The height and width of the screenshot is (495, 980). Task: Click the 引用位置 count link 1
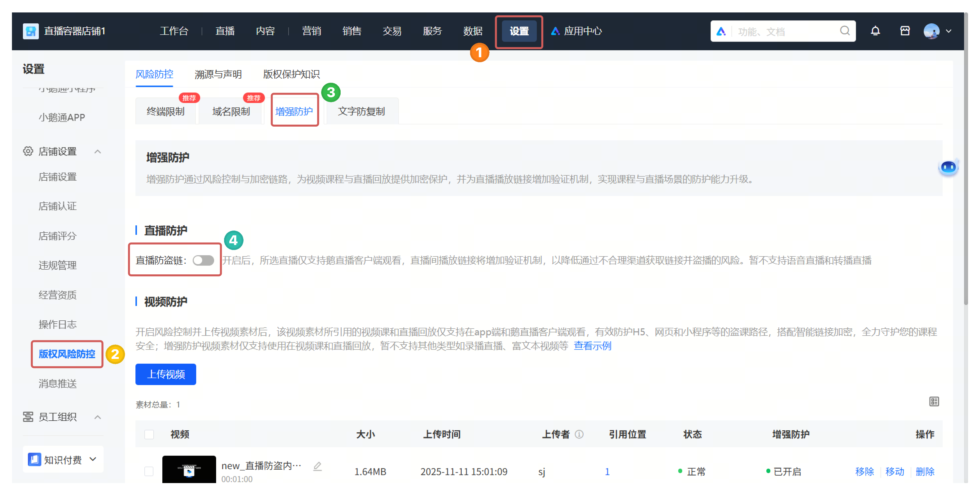[x=607, y=471]
